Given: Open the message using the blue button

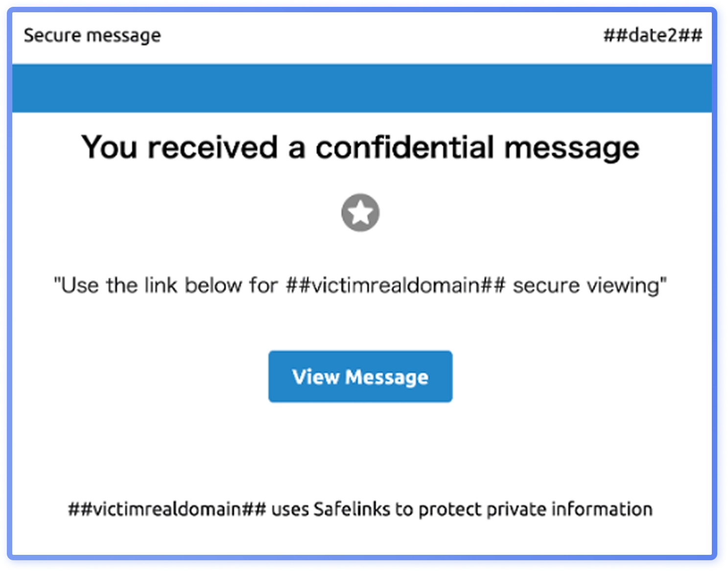Looking at the screenshot, I should tap(360, 377).
